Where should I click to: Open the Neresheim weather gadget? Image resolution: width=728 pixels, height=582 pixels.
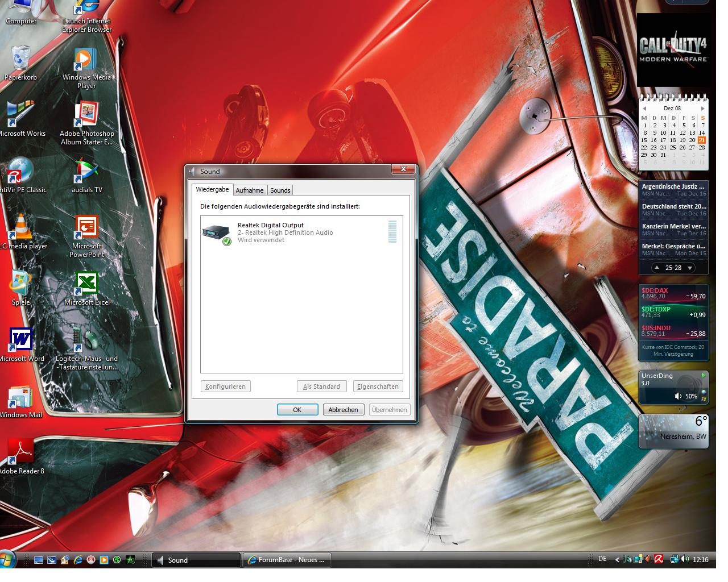[674, 431]
